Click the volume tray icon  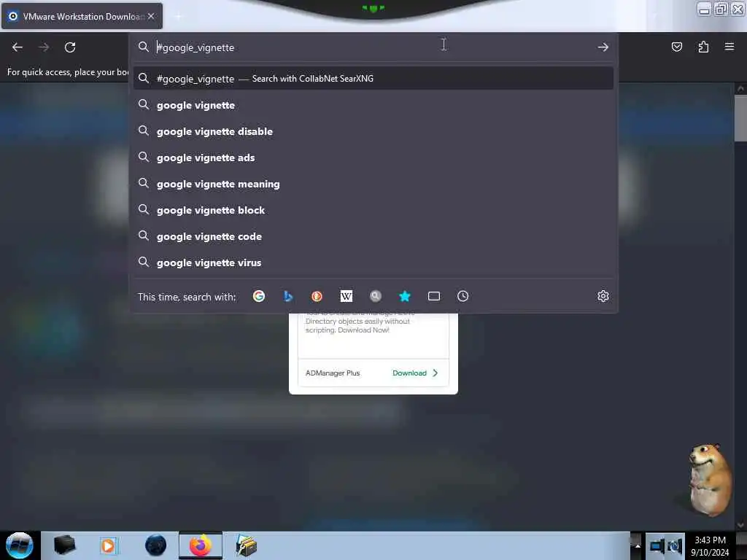click(675, 546)
